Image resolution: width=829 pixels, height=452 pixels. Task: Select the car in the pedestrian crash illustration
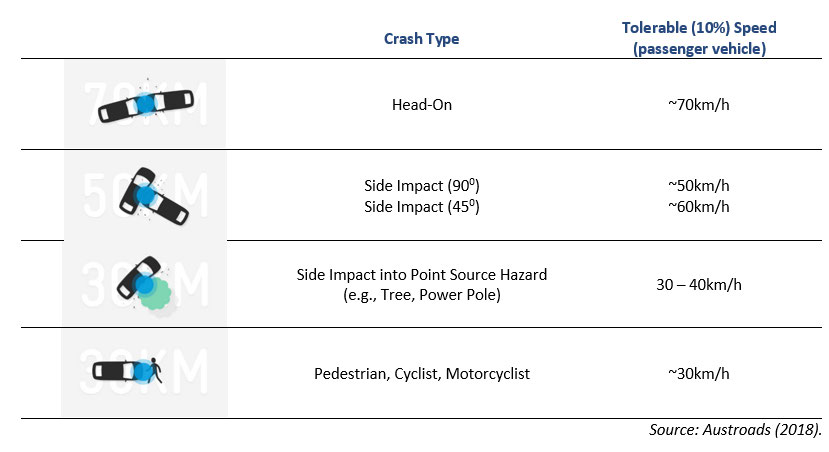tap(118, 372)
